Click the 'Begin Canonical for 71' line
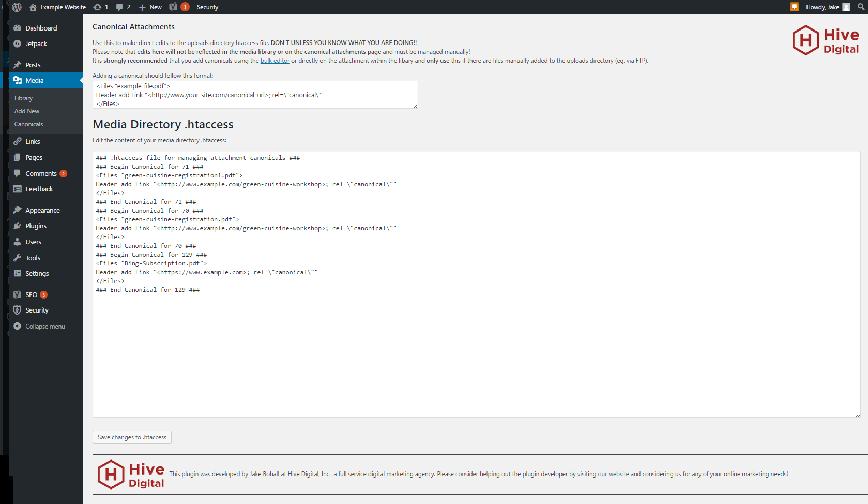The image size is (868, 504). (149, 167)
